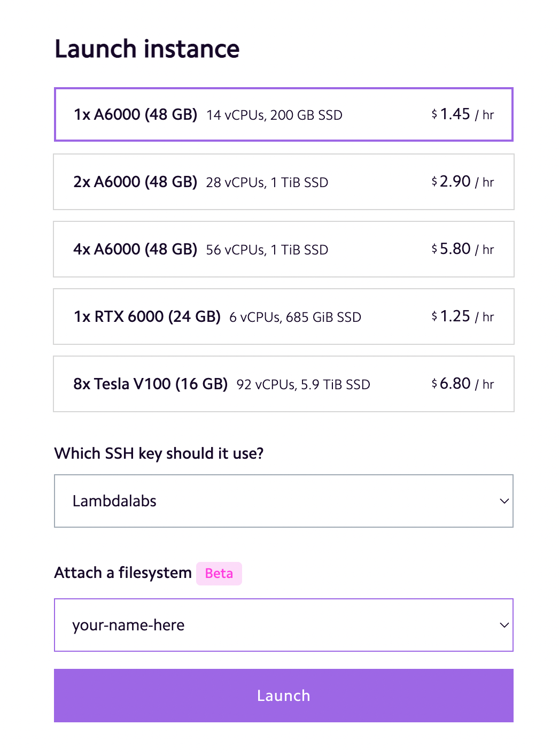
Task: Open the SSH key dropdown showing Lambdalabs
Action: click(x=283, y=501)
